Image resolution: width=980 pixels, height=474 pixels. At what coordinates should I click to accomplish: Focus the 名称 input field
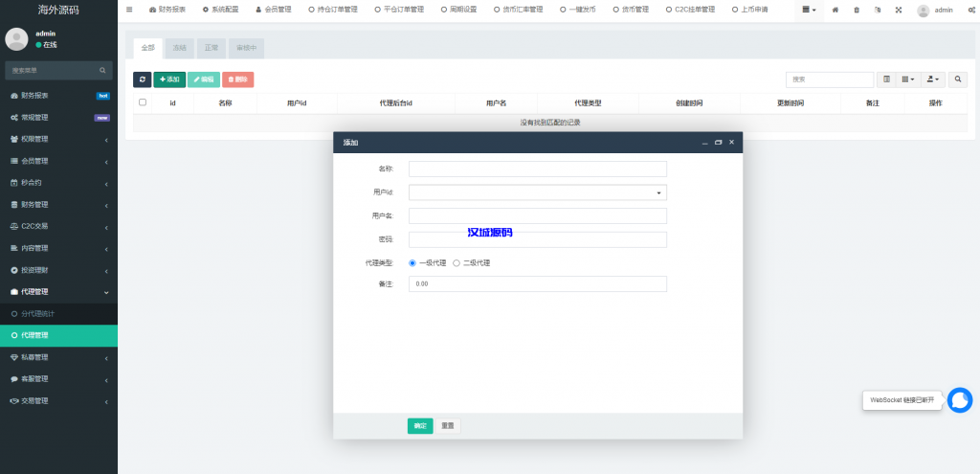tap(538, 169)
